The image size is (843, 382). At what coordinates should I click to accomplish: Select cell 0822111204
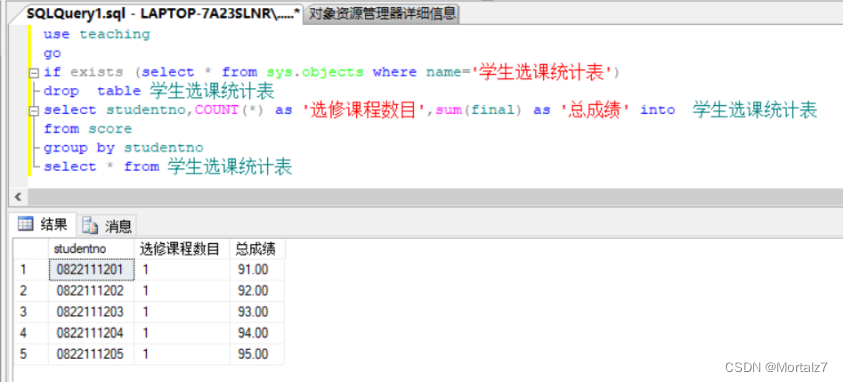[x=91, y=333]
